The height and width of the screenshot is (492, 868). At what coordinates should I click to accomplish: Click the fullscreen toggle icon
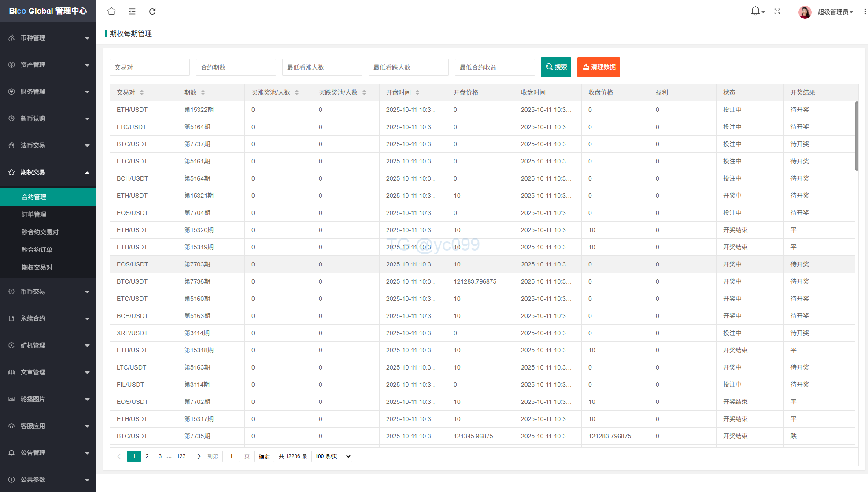click(777, 11)
